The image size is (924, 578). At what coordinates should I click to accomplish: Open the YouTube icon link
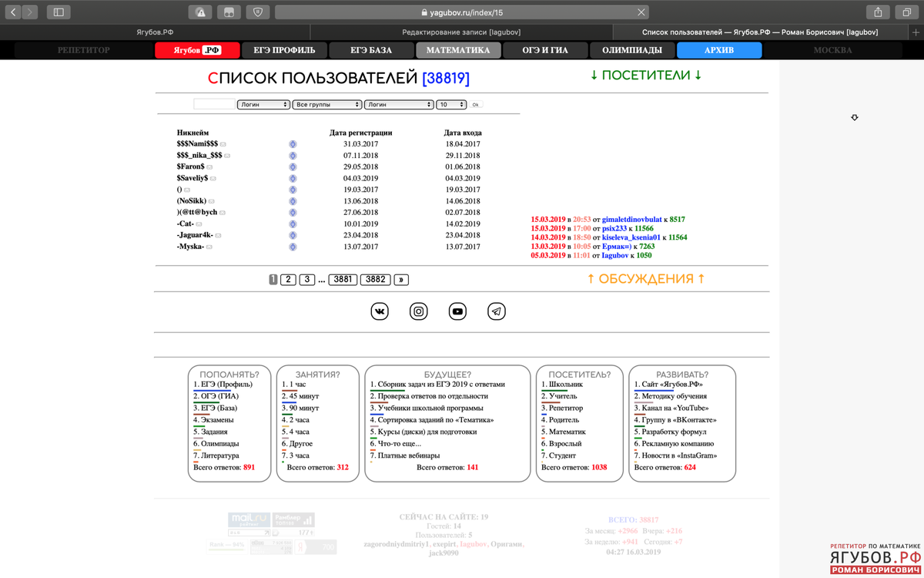tap(457, 311)
